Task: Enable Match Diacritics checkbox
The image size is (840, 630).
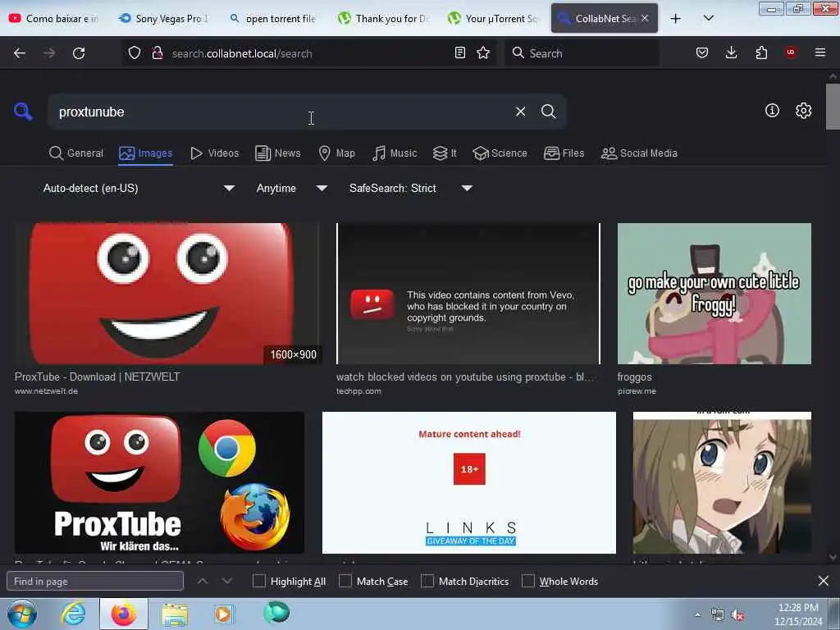Action: point(427,581)
